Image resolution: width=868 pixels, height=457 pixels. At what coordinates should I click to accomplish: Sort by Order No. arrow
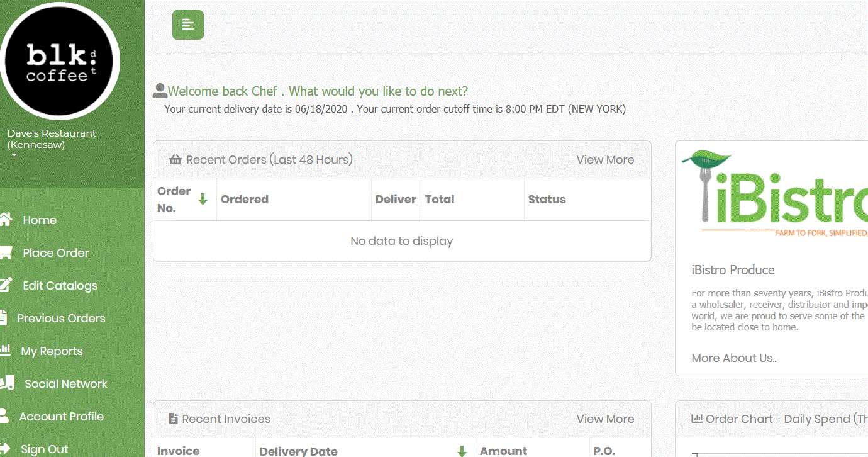pos(203,200)
